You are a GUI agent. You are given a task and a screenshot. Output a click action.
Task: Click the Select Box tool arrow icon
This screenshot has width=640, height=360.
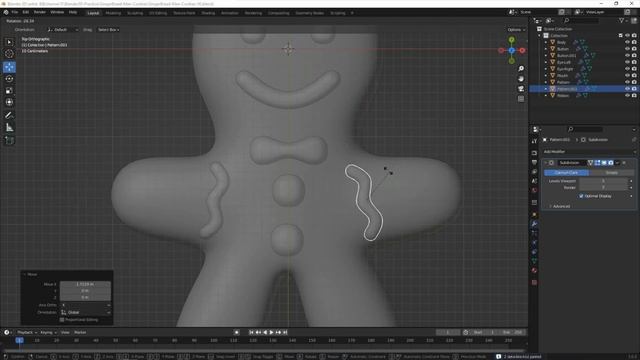9,42
